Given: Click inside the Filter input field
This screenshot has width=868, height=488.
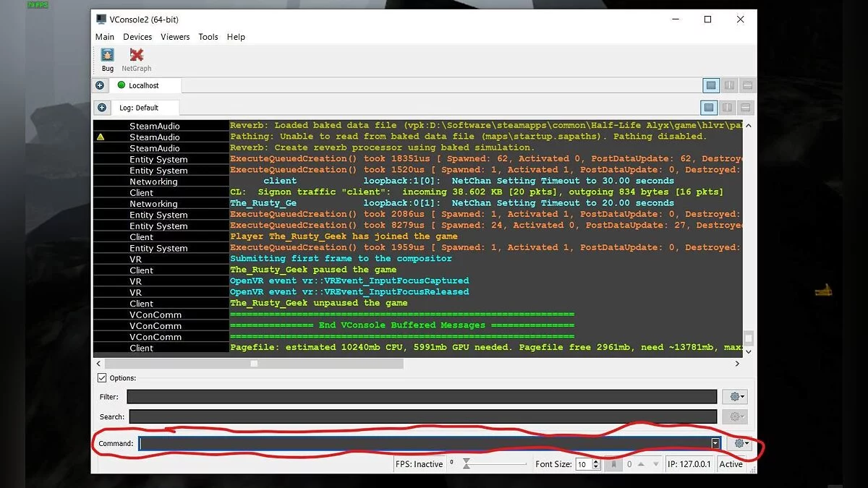Looking at the screenshot, I should 421,397.
